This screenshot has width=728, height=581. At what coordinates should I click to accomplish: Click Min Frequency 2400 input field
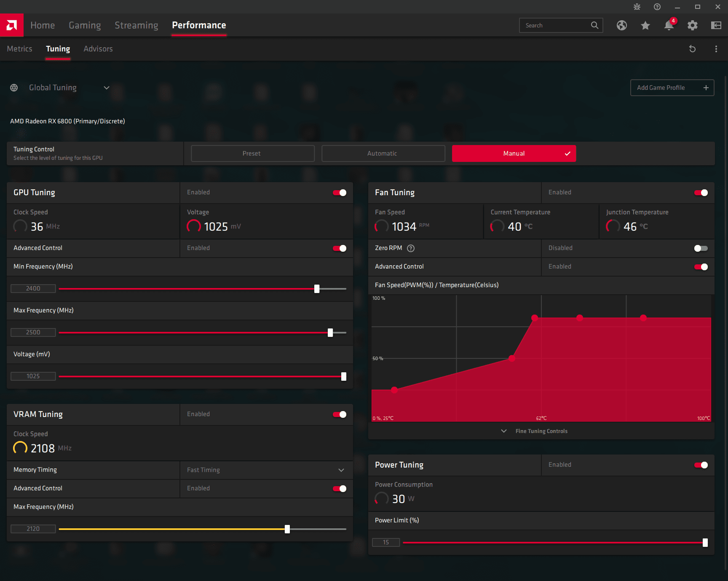33,288
